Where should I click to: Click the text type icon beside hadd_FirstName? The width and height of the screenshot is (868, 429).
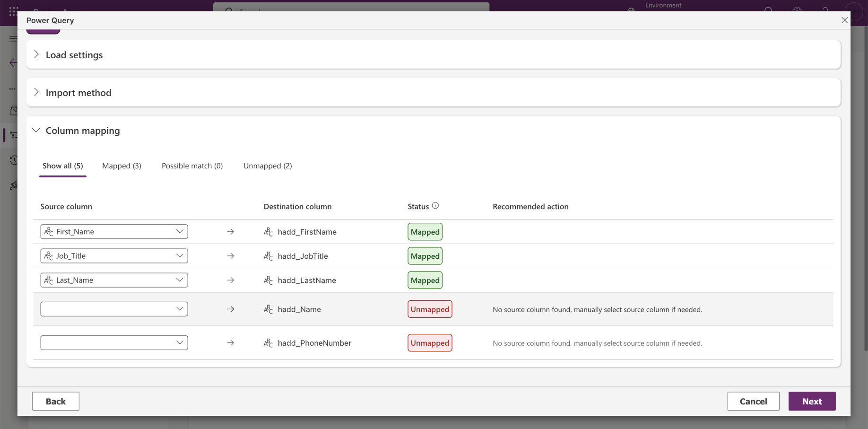268,232
